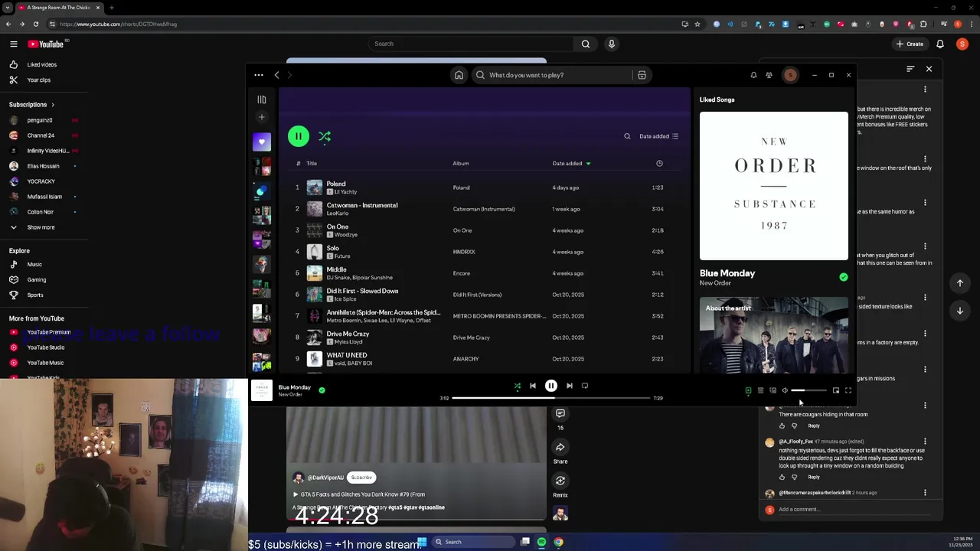Open the Channel 24 subscription

41,135
